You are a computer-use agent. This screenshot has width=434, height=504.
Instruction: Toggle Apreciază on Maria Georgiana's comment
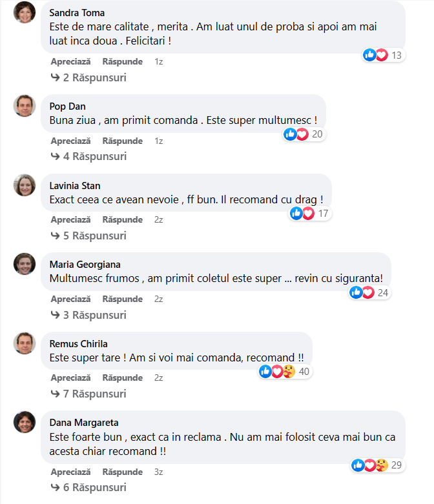coord(70,299)
